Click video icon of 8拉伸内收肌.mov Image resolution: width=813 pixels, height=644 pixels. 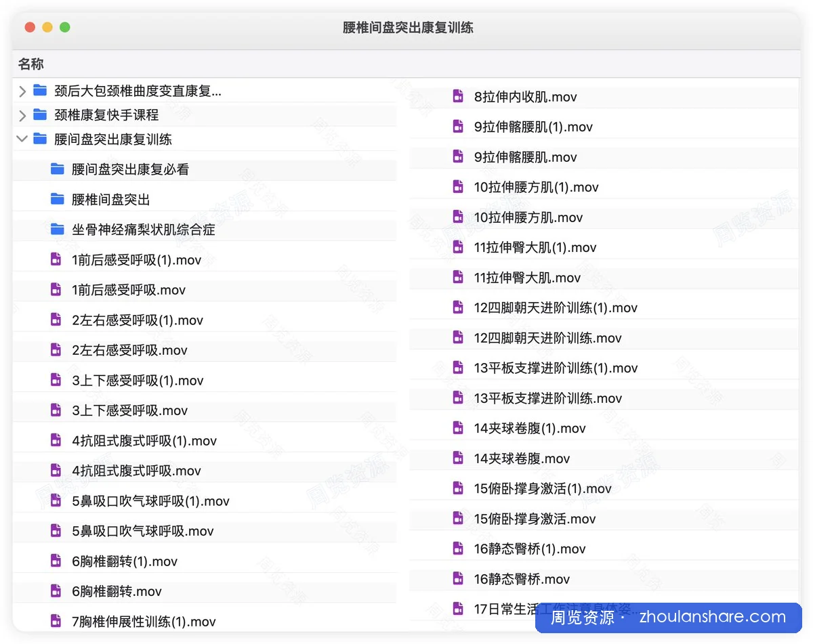click(x=459, y=96)
